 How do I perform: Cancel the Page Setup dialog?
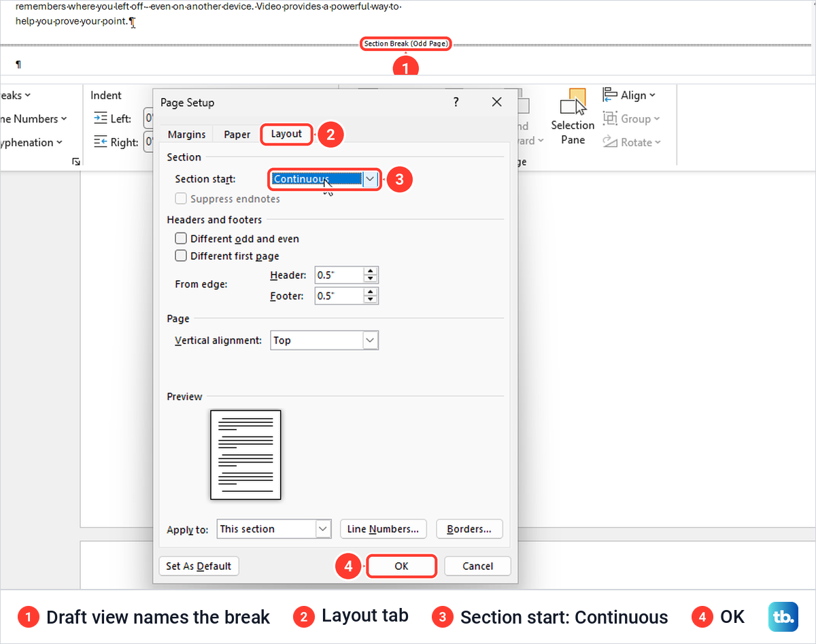(477, 566)
